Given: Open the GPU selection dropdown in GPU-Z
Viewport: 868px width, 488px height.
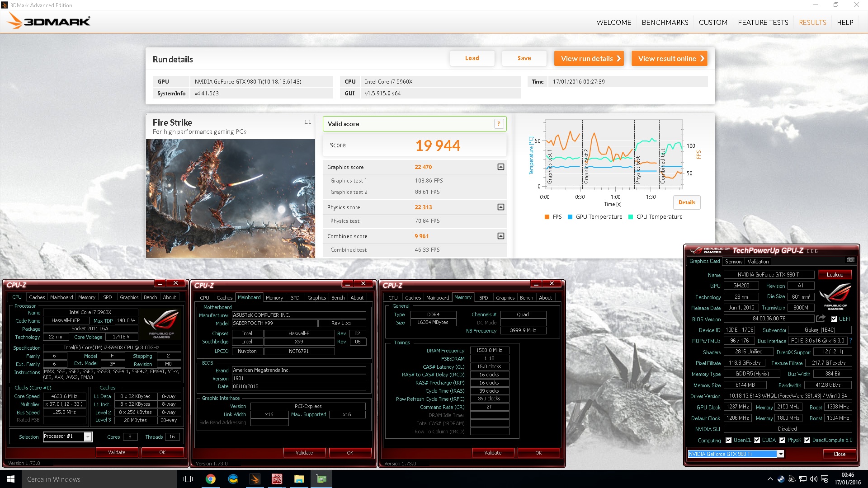Looking at the screenshot, I should [x=780, y=454].
